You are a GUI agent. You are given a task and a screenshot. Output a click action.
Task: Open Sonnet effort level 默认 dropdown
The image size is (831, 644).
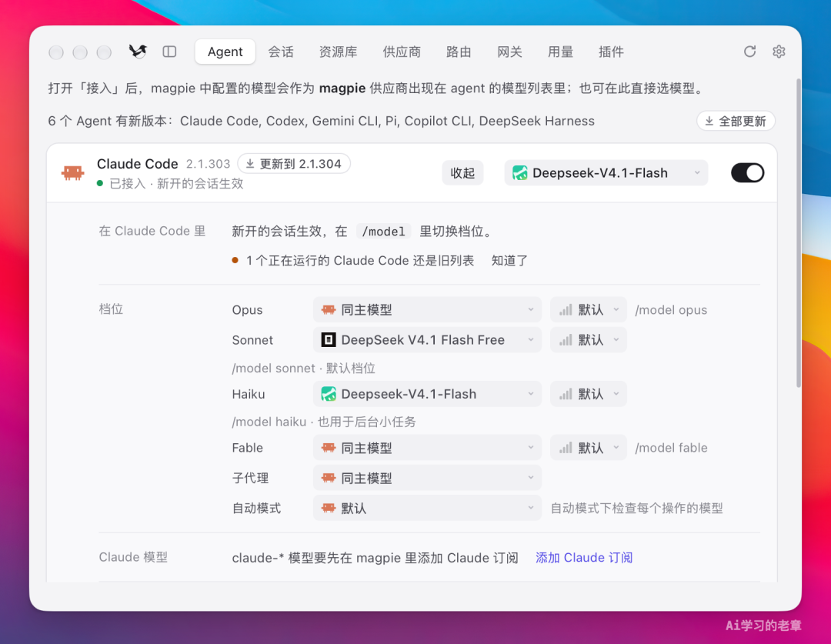click(589, 340)
